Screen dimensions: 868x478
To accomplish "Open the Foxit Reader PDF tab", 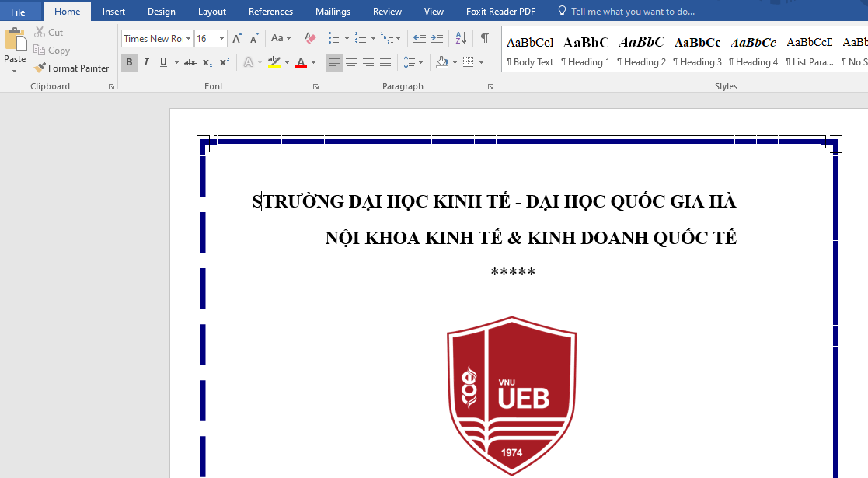I will pyautogui.click(x=500, y=12).
